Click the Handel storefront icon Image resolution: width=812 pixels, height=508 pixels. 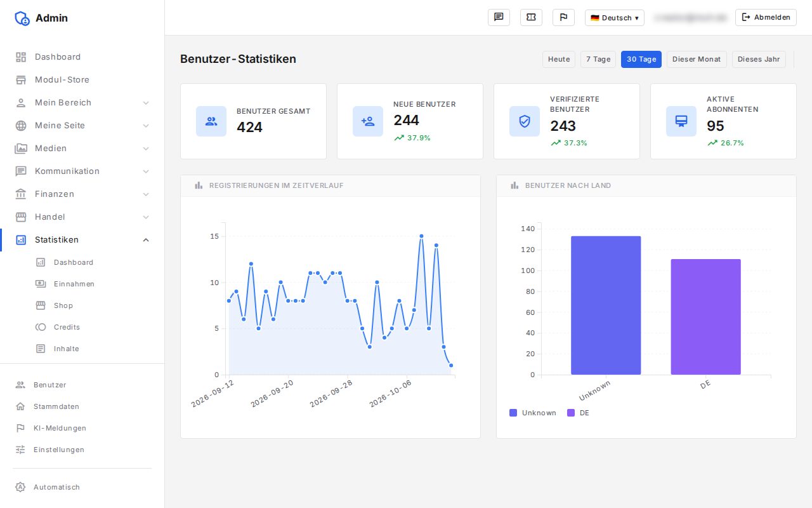point(21,217)
